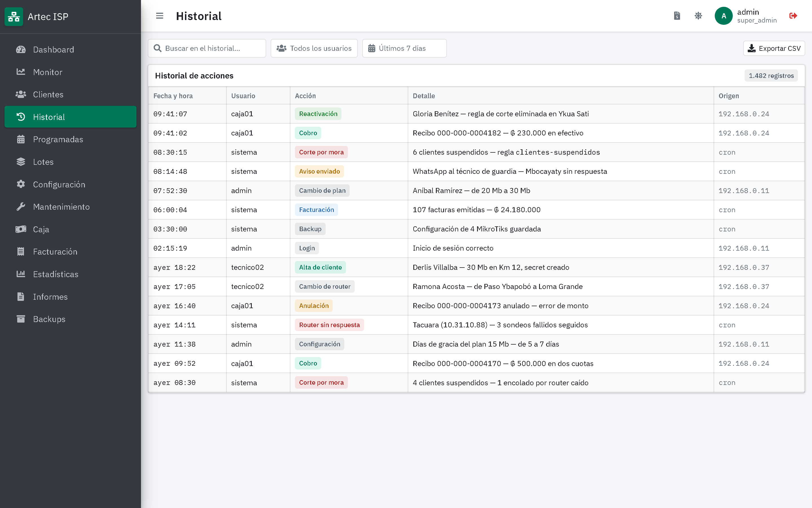Click the 1.482 registros badge

point(771,76)
